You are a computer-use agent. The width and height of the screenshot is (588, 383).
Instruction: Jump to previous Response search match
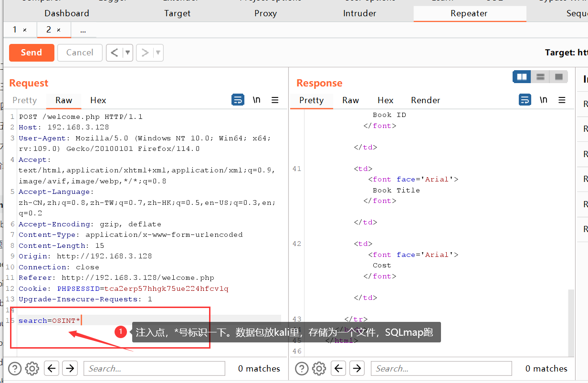point(338,368)
